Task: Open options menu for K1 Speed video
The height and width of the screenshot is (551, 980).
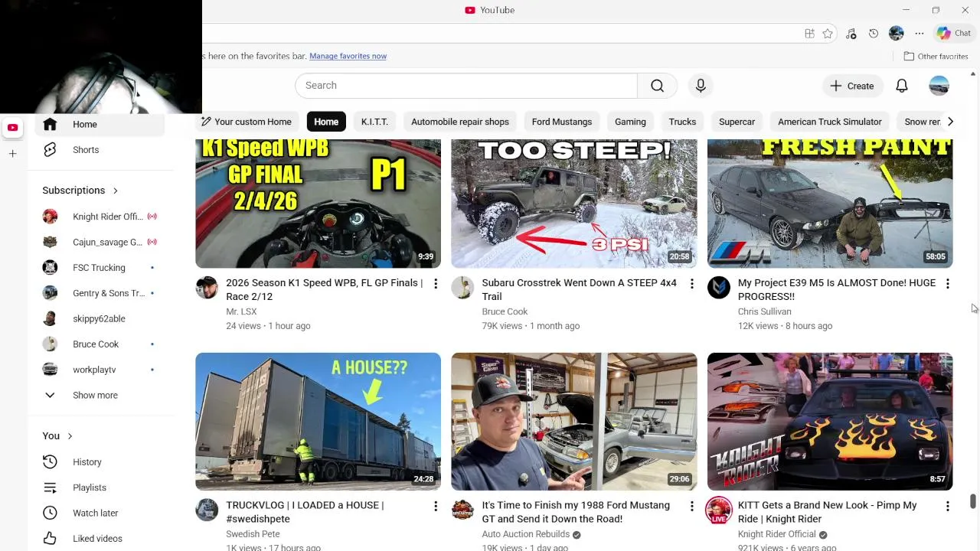Action: (x=436, y=284)
